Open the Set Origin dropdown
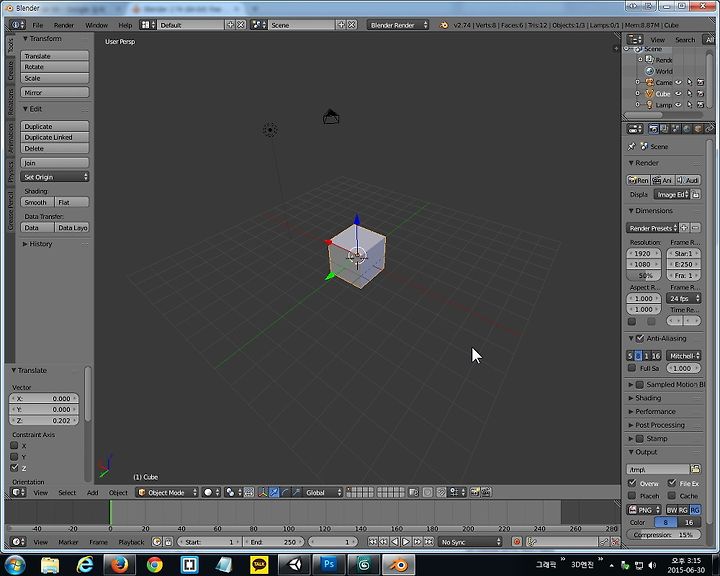 point(55,177)
